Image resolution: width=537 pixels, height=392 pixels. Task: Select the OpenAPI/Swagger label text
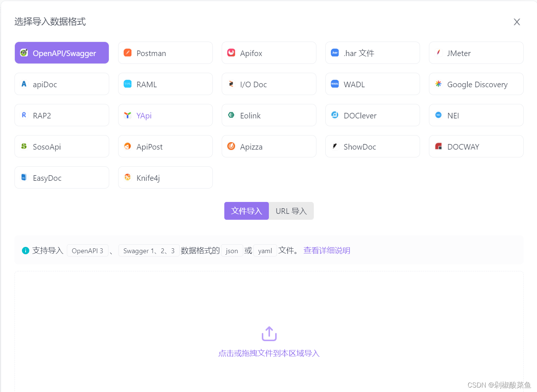coord(65,53)
